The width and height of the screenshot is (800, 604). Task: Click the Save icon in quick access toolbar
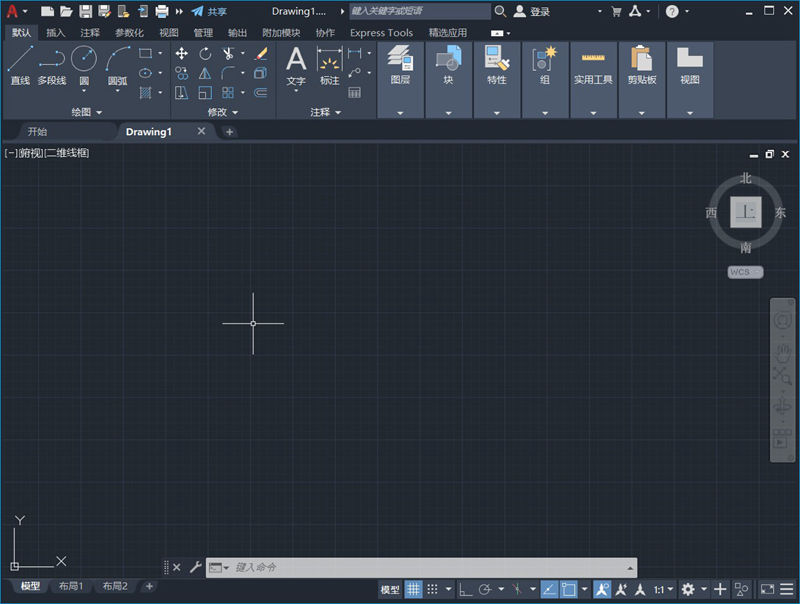pyautogui.click(x=86, y=11)
